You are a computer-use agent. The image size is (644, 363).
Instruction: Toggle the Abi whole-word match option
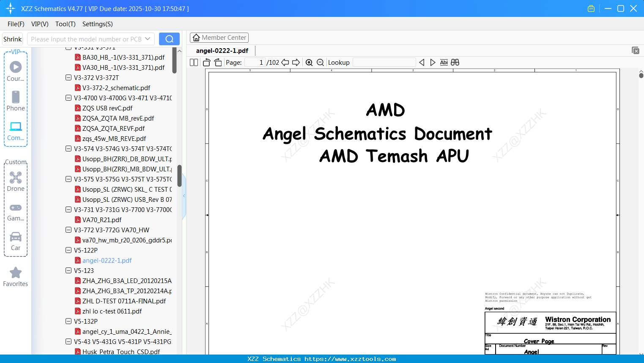click(x=444, y=62)
